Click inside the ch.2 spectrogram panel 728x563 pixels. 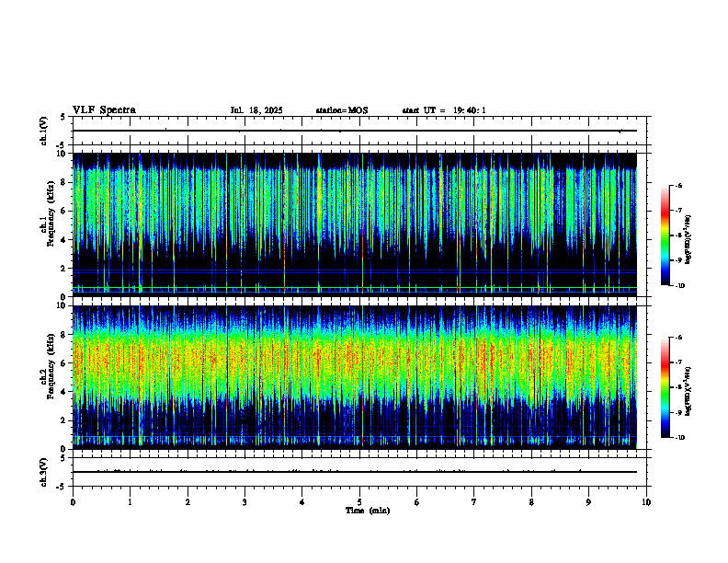click(354, 377)
